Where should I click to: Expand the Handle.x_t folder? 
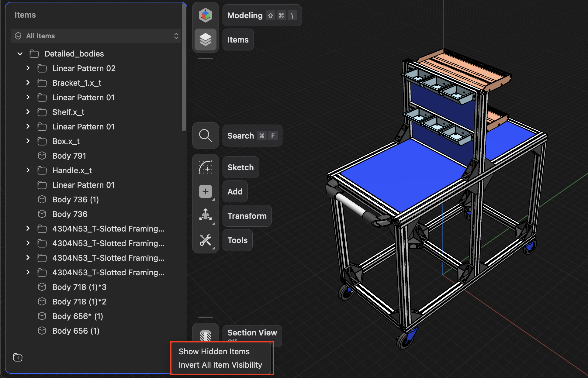(x=28, y=170)
